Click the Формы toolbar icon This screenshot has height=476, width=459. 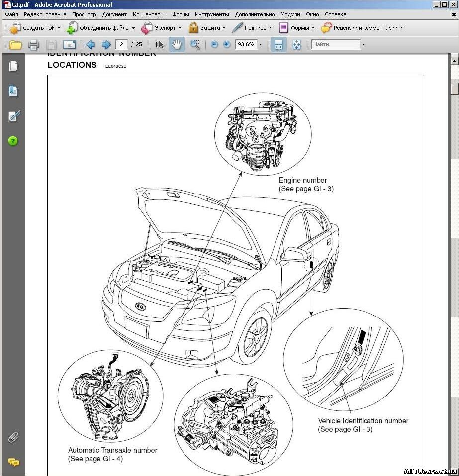tap(283, 28)
